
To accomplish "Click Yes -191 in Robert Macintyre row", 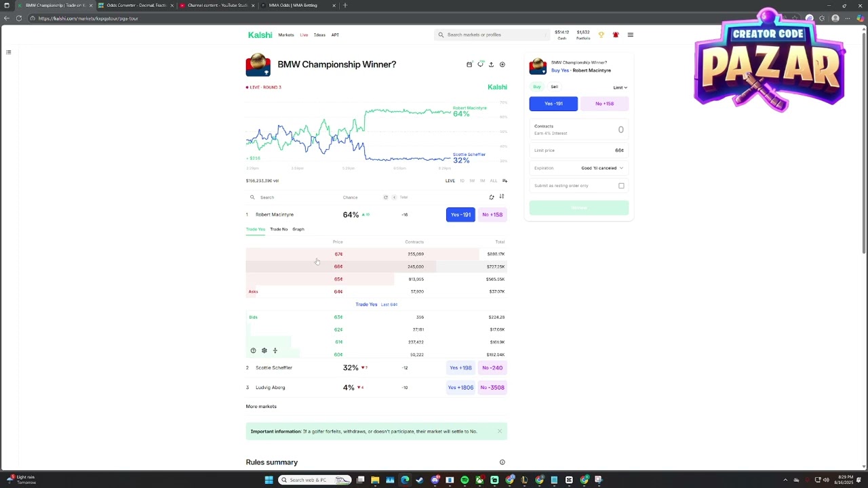I will [x=460, y=215].
